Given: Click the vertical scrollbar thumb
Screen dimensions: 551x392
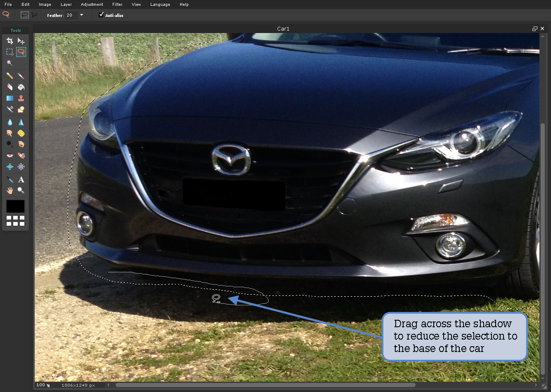Looking at the screenshot, I should pos(543,250).
